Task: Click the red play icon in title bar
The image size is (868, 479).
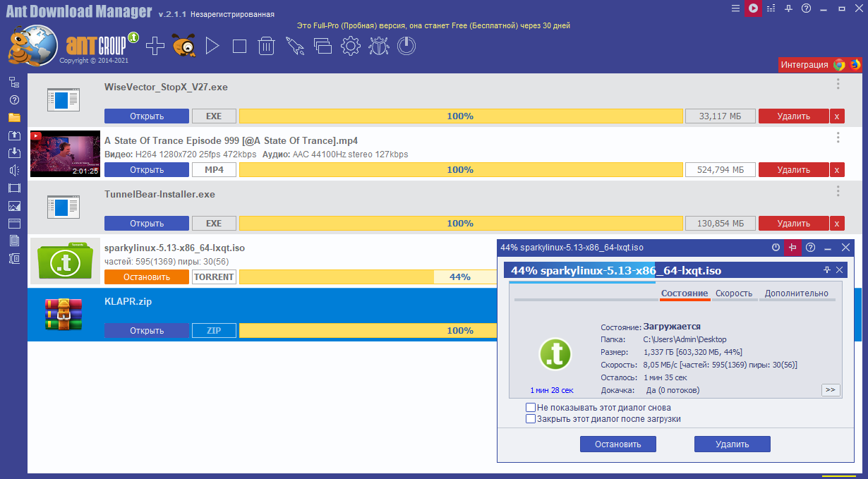Action: point(753,8)
